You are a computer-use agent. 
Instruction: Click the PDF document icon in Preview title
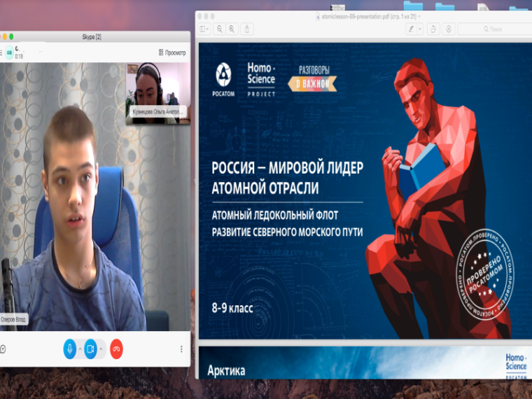[x=318, y=16]
